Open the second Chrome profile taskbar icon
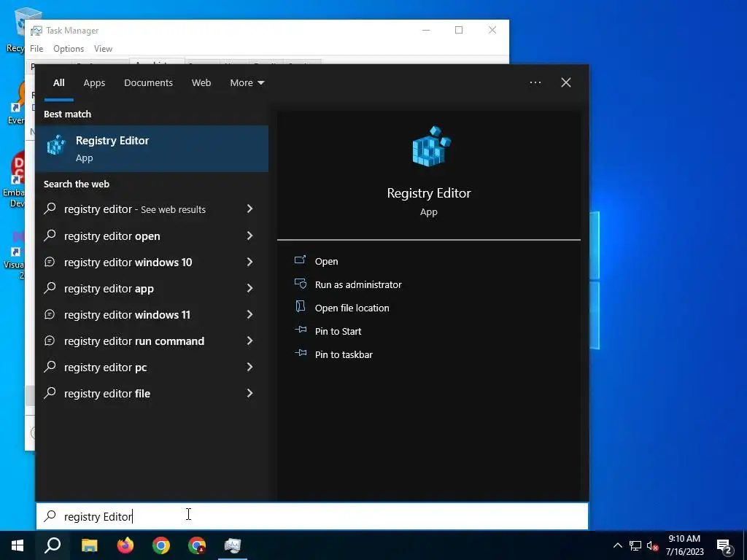Image resolution: width=747 pixels, height=560 pixels. 197,545
